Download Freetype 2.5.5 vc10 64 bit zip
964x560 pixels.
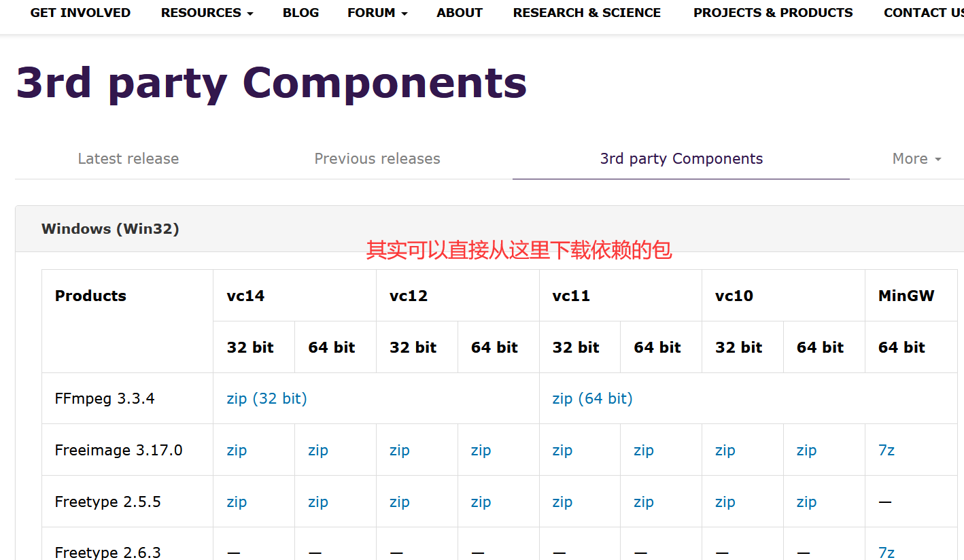click(x=806, y=502)
